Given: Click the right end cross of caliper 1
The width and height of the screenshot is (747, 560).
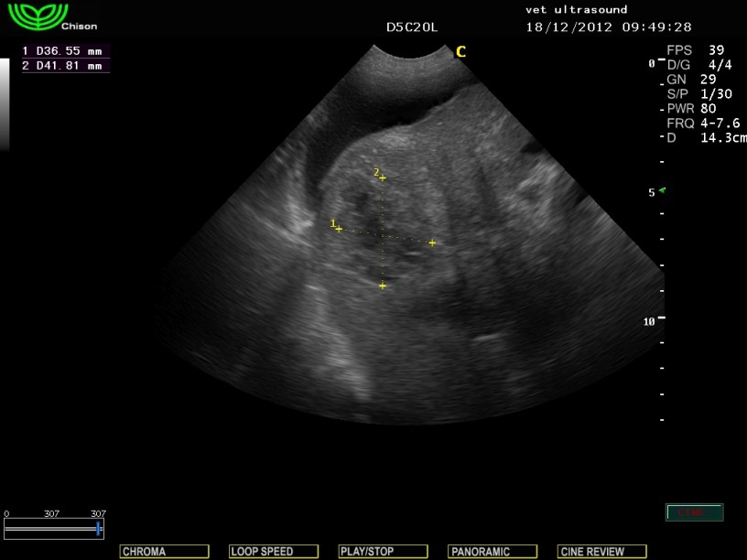Looking at the screenshot, I should [x=432, y=242].
